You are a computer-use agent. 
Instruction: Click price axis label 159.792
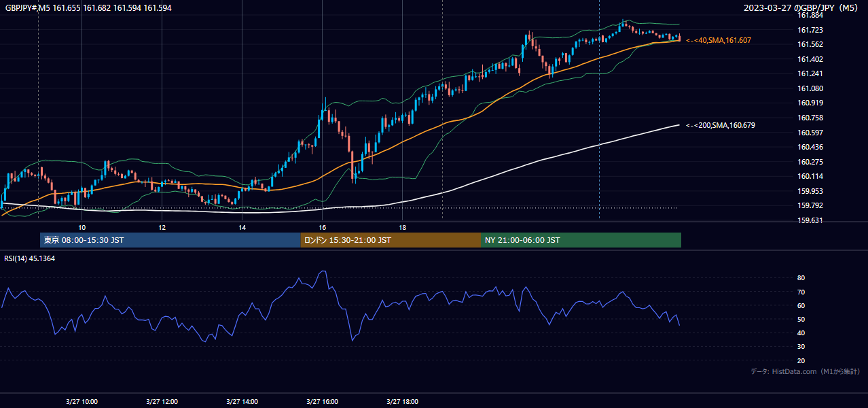[x=810, y=205]
